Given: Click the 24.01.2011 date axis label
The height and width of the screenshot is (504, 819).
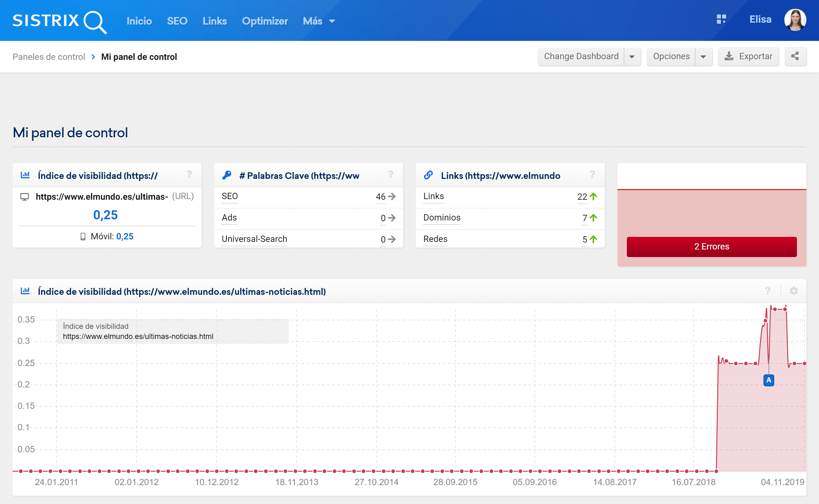Looking at the screenshot, I should tap(56, 482).
